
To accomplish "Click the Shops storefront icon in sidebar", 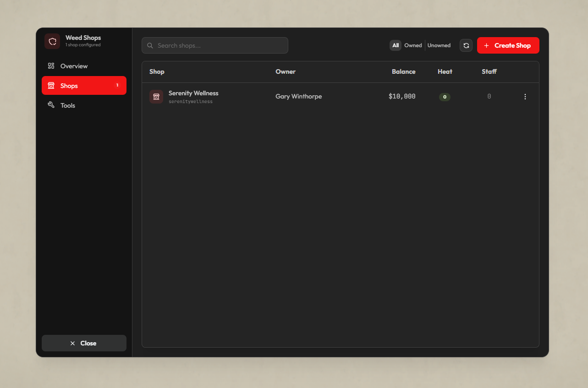I will pyautogui.click(x=51, y=86).
